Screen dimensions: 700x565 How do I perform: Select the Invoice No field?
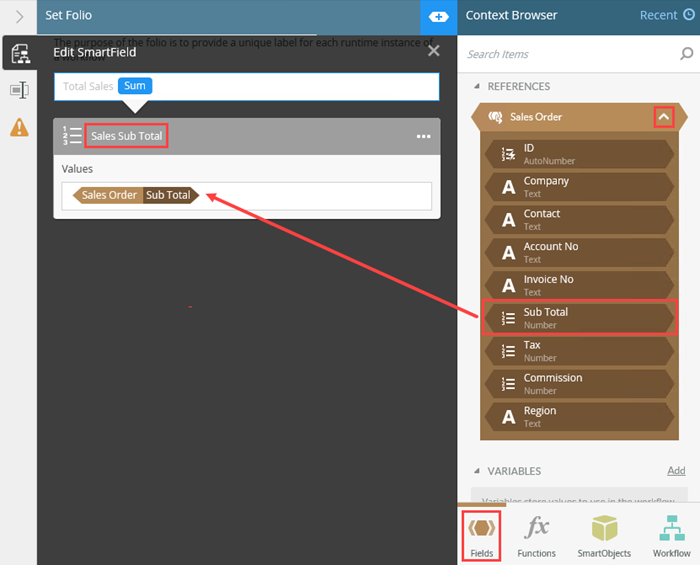pos(579,285)
